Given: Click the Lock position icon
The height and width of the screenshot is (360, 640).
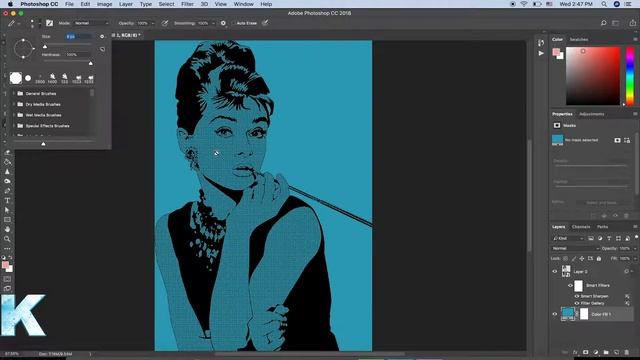Looking at the screenshot, I should pos(582,258).
